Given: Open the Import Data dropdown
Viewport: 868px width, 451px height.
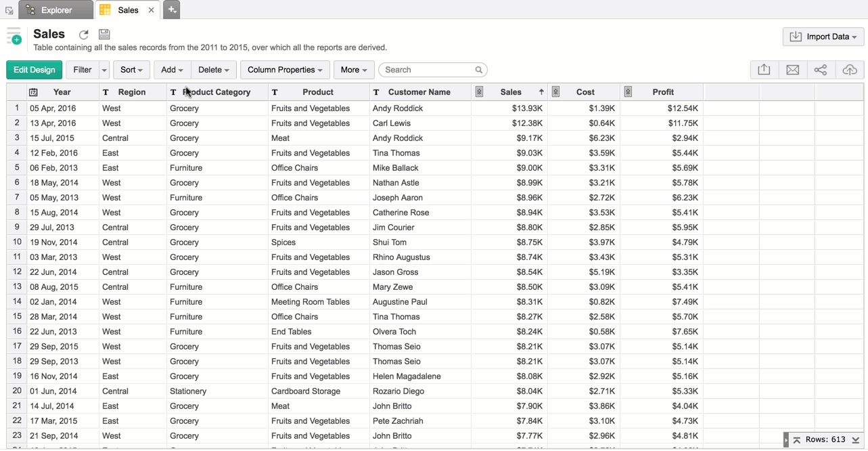Looking at the screenshot, I should pyautogui.click(x=823, y=37).
